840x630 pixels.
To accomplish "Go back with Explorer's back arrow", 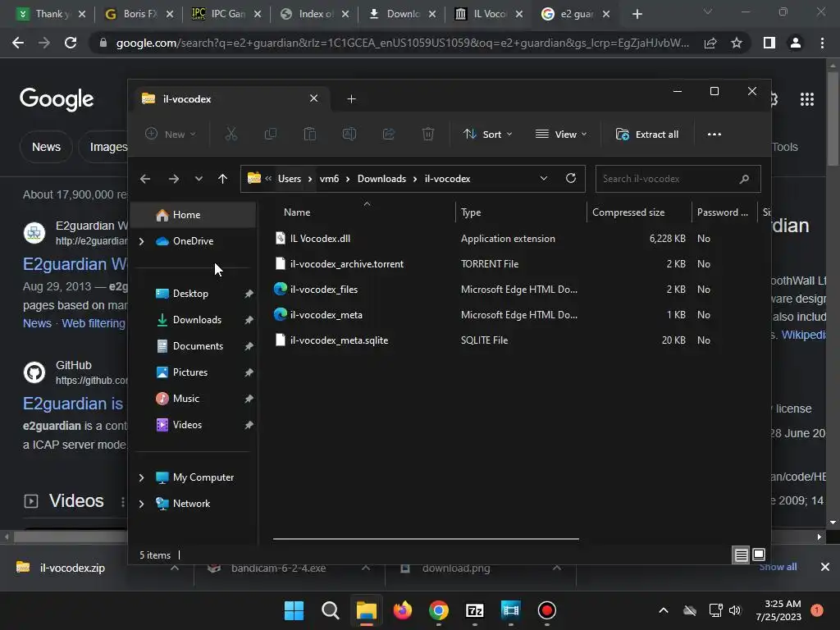I will pyautogui.click(x=145, y=179).
